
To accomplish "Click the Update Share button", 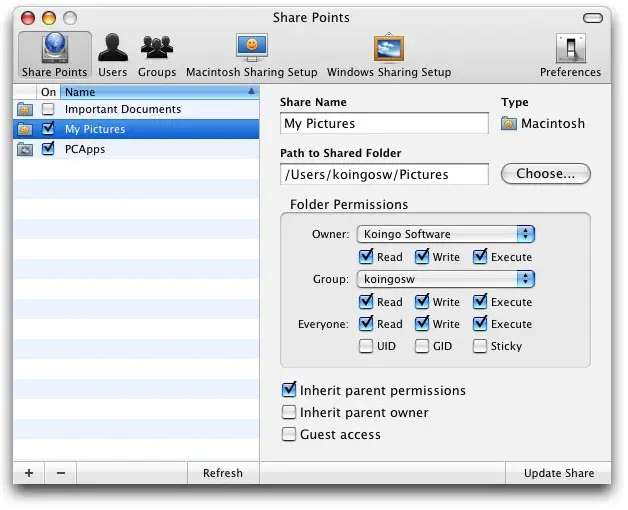I will 559,473.
